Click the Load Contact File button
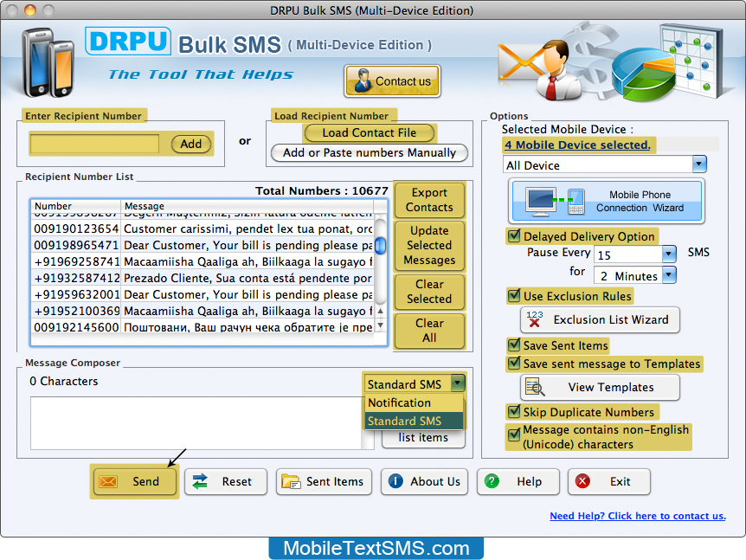 [x=370, y=132]
